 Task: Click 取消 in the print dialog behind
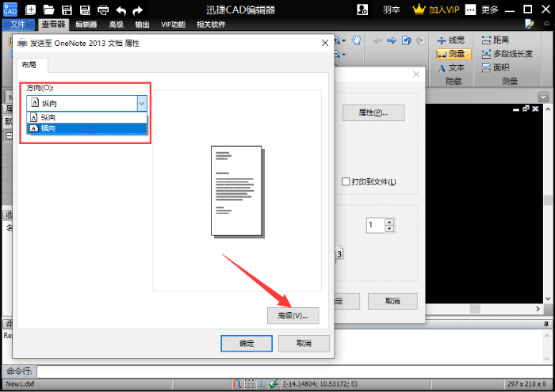click(x=392, y=301)
